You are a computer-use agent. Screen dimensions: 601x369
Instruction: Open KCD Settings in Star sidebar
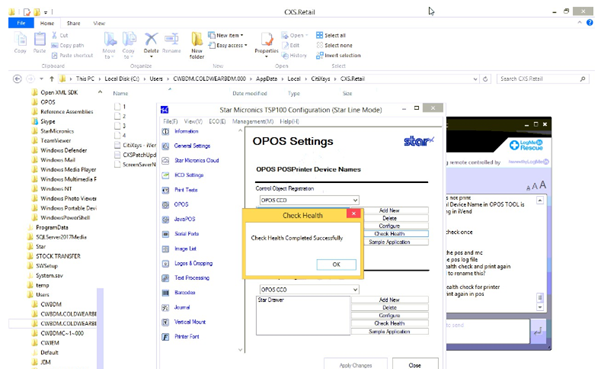point(189,175)
